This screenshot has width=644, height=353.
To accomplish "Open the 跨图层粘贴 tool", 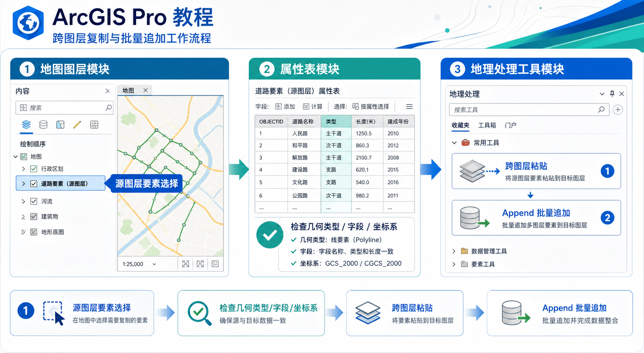I will [x=536, y=171].
